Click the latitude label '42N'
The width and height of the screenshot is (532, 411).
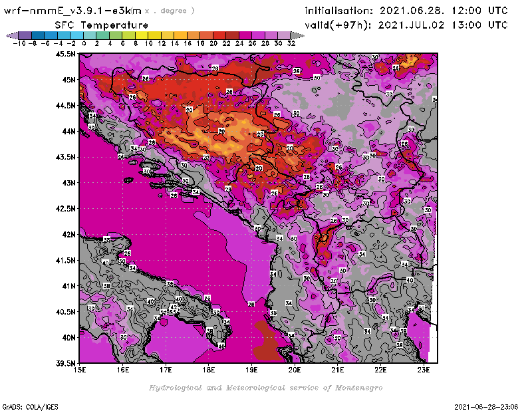[68, 234]
